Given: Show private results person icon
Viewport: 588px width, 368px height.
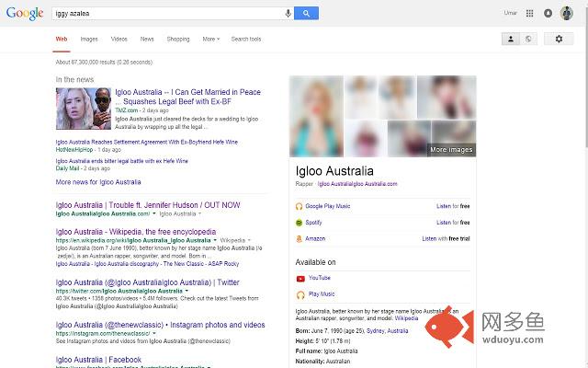Looking at the screenshot, I should [511, 39].
